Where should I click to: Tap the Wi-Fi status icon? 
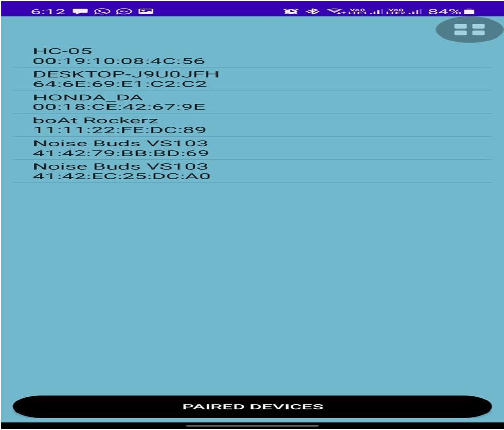pos(335,11)
